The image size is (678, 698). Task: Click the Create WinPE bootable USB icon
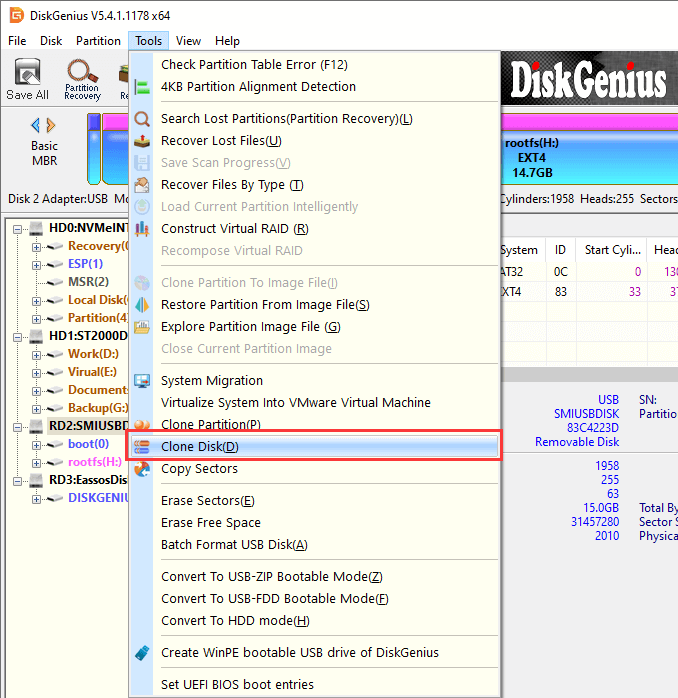point(143,653)
